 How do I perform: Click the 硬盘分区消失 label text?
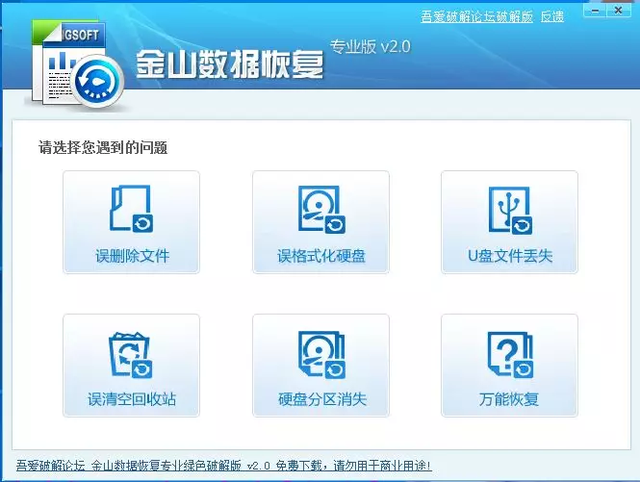tap(322, 399)
